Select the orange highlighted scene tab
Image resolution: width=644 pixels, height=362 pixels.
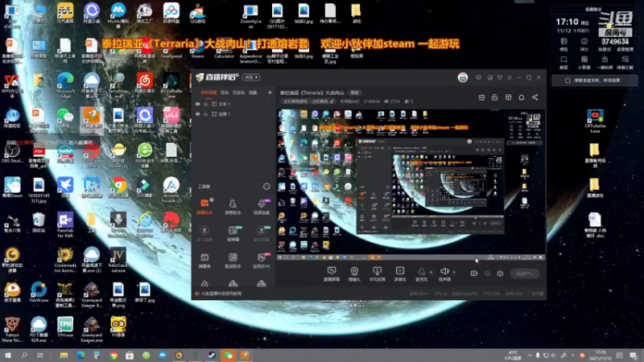click(x=208, y=93)
